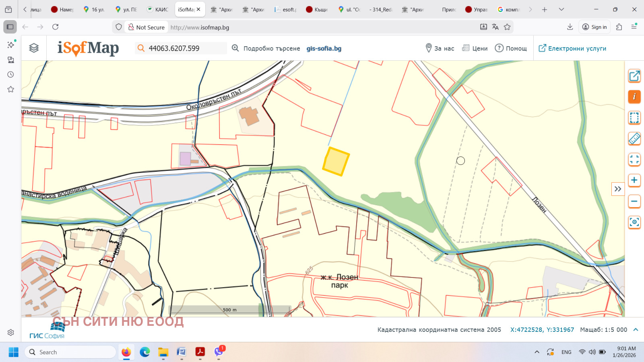The width and height of the screenshot is (644, 362).
Task: Select the measure ruler tool
Action: (x=634, y=139)
